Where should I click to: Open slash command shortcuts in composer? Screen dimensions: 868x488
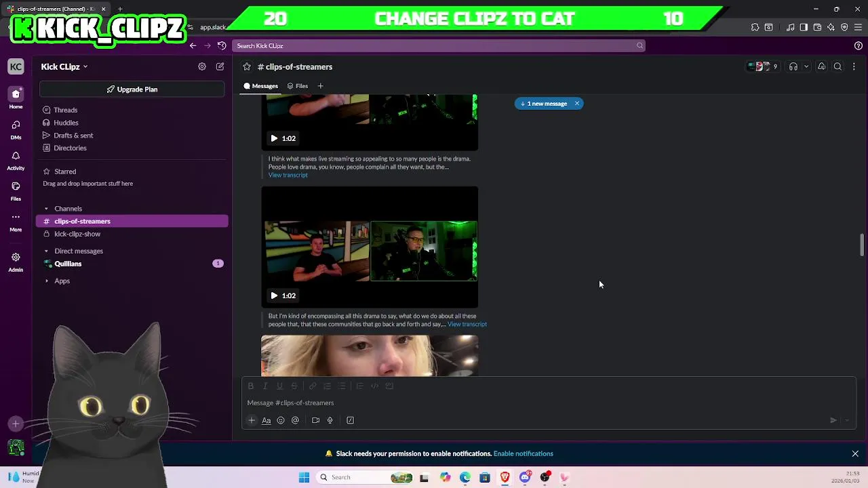pos(351,420)
